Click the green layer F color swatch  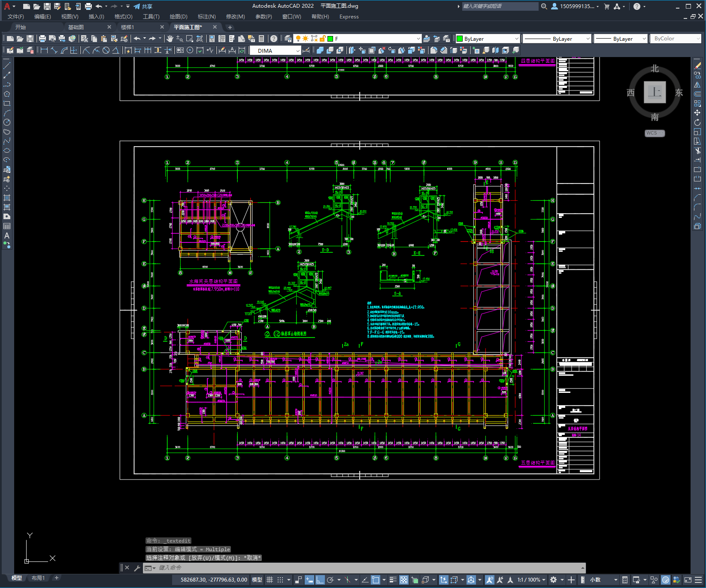330,39
